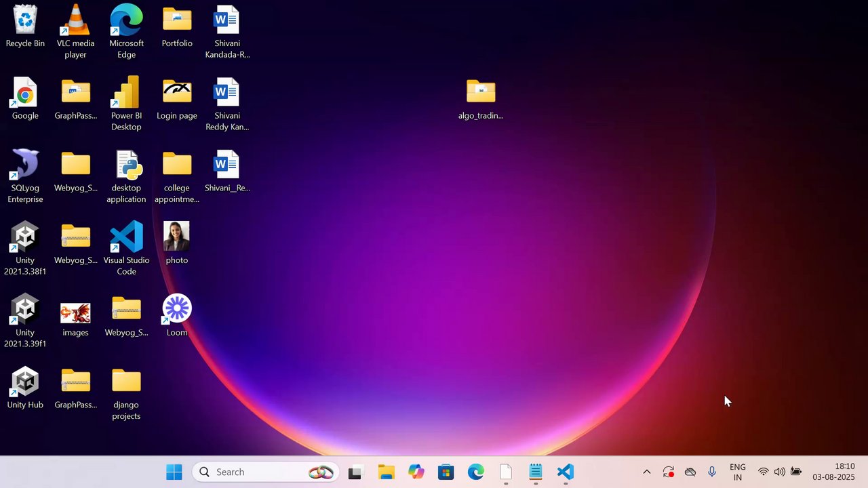This screenshot has height=488, width=868.
Task: Open the ENG IN language switcher
Action: (738, 472)
